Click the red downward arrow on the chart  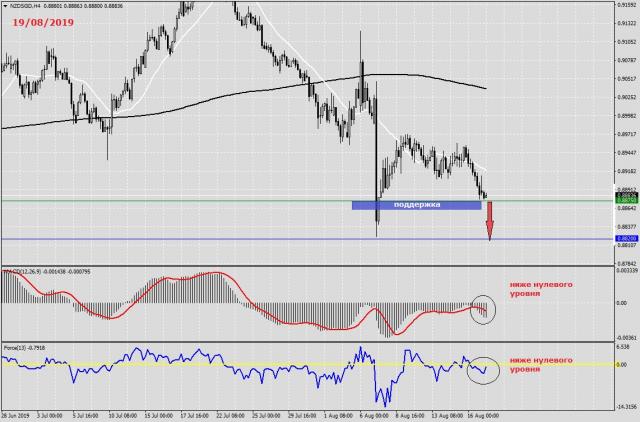pyautogui.click(x=490, y=220)
